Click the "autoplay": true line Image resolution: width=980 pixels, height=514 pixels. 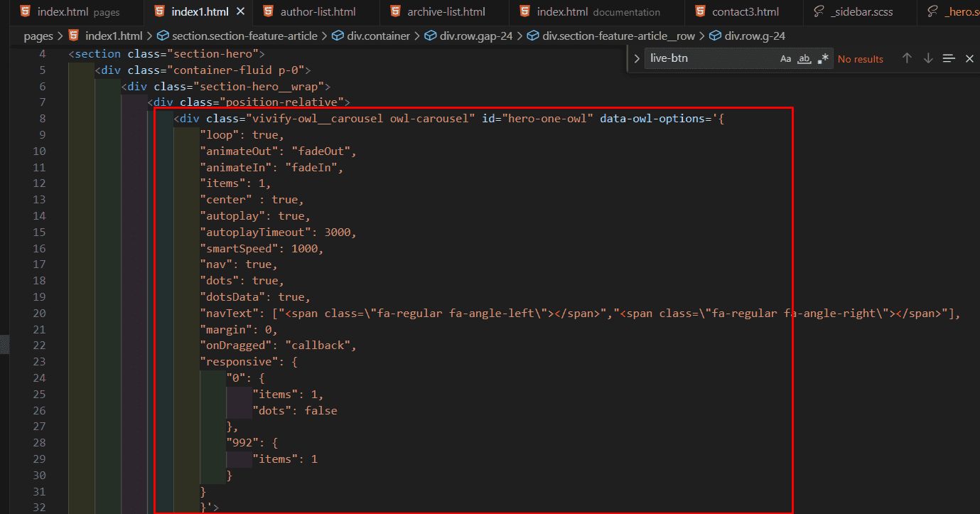coord(255,216)
